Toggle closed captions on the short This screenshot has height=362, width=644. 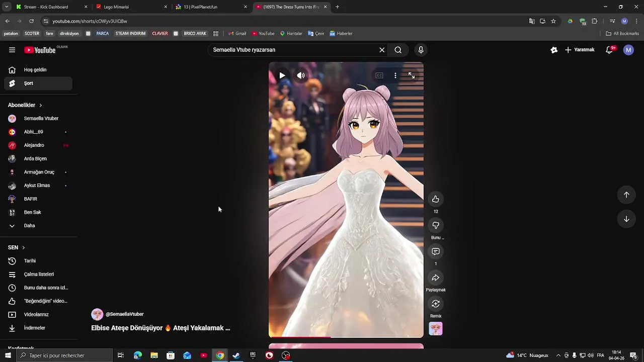pos(379,75)
